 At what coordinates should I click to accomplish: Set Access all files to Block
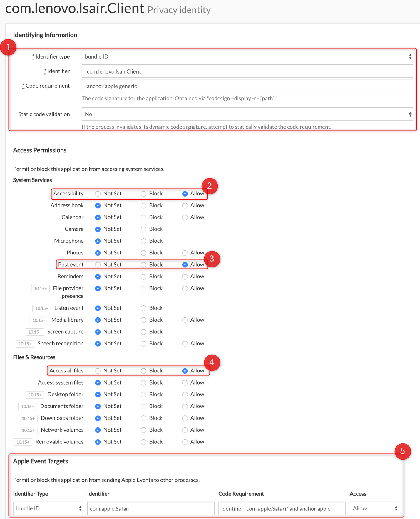click(143, 371)
